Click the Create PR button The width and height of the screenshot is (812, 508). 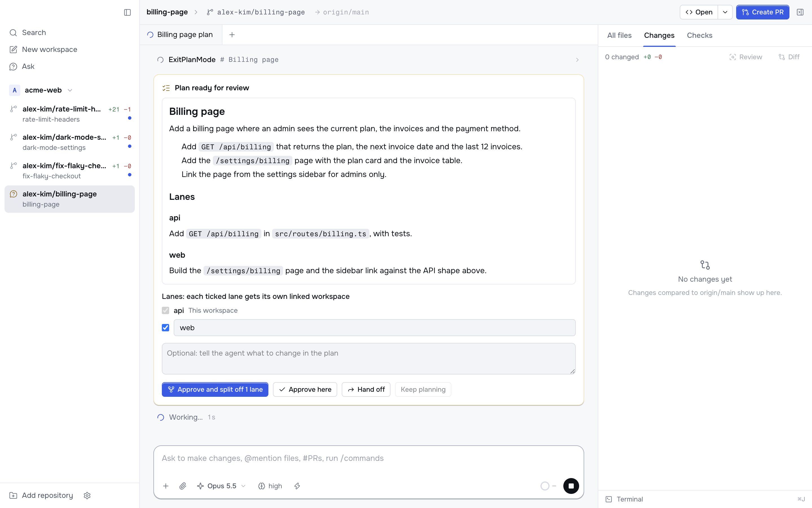(x=762, y=12)
